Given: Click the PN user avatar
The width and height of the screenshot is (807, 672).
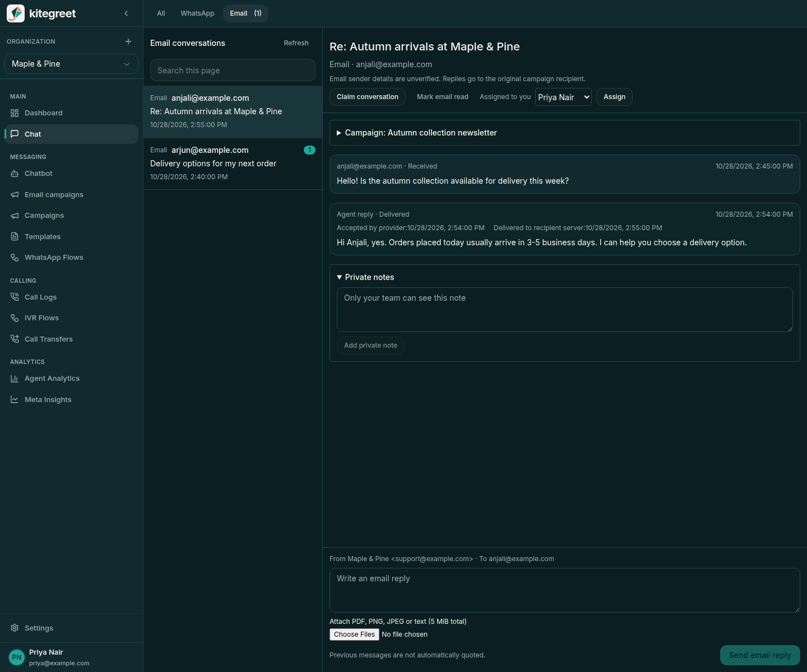Looking at the screenshot, I should click(x=17, y=657).
